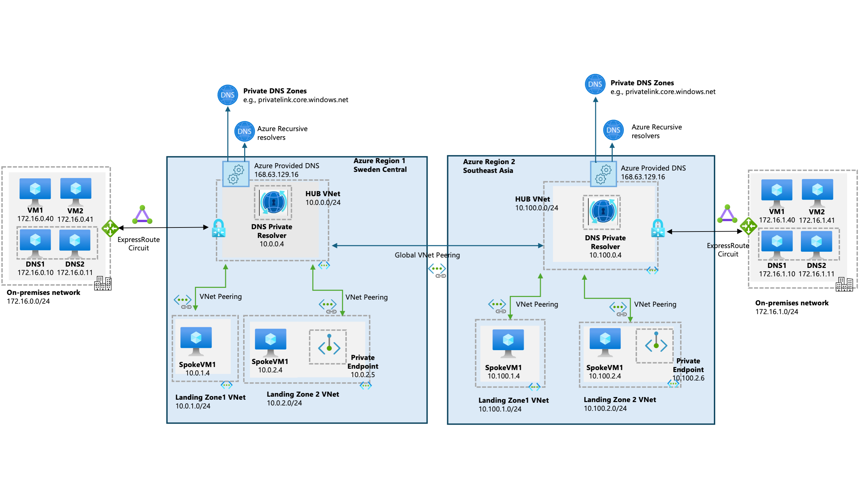
Task: Click peering icon above Landing Zone 2 10.100.2.0/24
Action: tap(618, 309)
